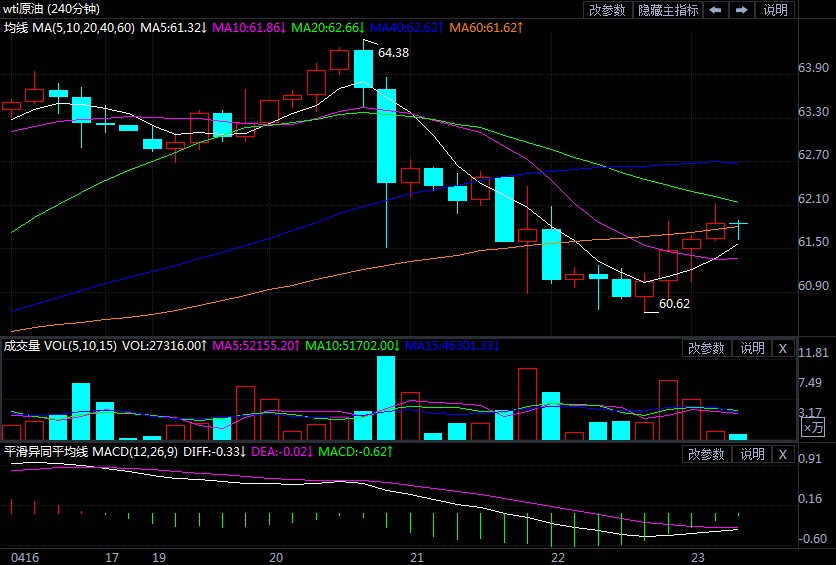Open 改参数 in the MACD panel
The image size is (836, 565).
pos(706,454)
